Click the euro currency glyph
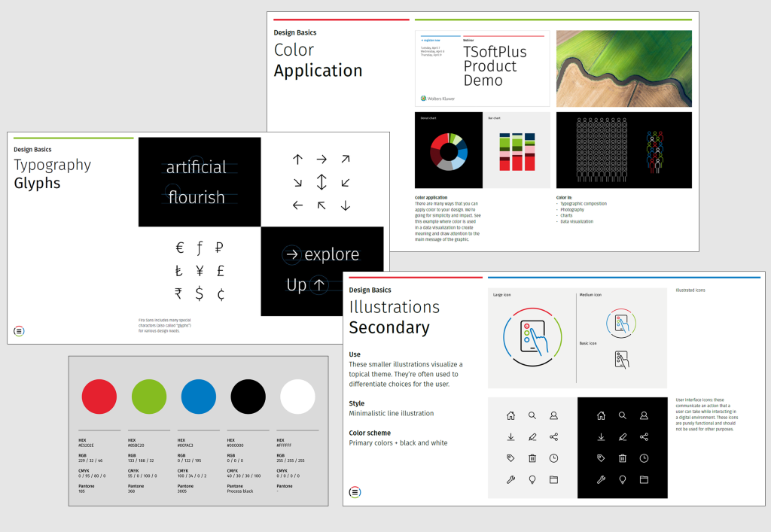Viewport: 771px width, 532px height. click(179, 248)
